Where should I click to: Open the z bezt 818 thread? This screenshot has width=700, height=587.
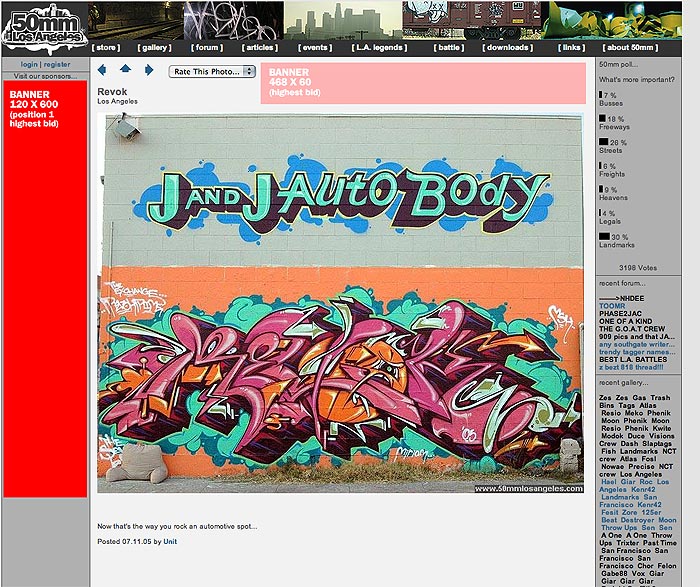[631, 367]
